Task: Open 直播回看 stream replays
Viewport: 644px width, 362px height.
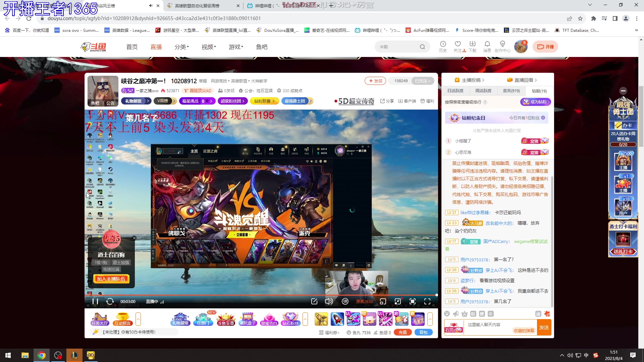Action: point(522,80)
